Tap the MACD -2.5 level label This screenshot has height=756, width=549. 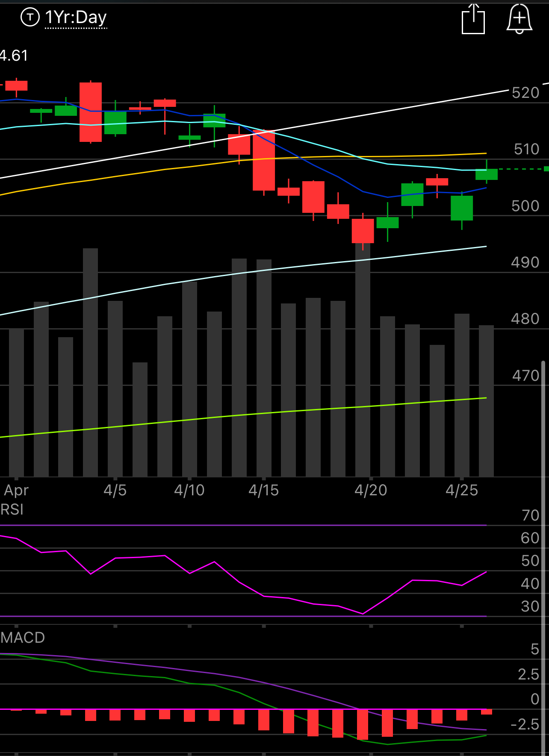tap(525, 724)
